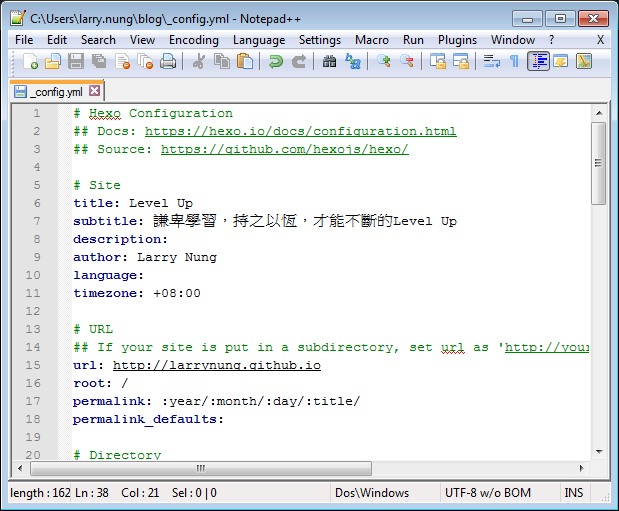Close current document via toolbar Close icon
Image resolution: width=619 pixels, height=511 pixels.
[x=122, y=62]
